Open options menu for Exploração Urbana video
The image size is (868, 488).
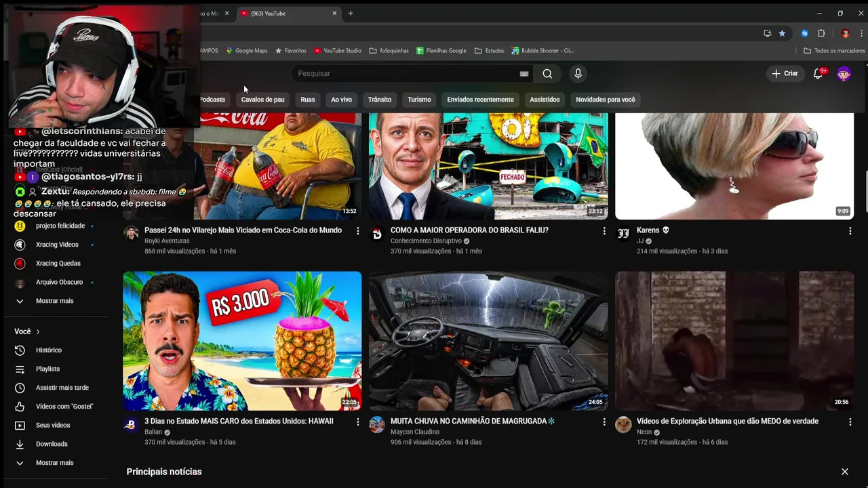(x=850, y=422)
